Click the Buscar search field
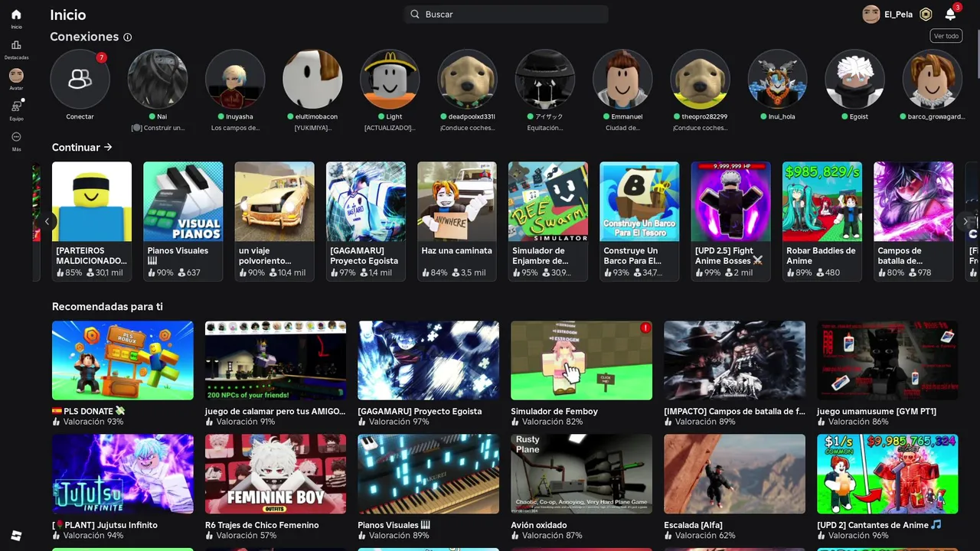This screenshot has width=980, height=551. [506, 14]
